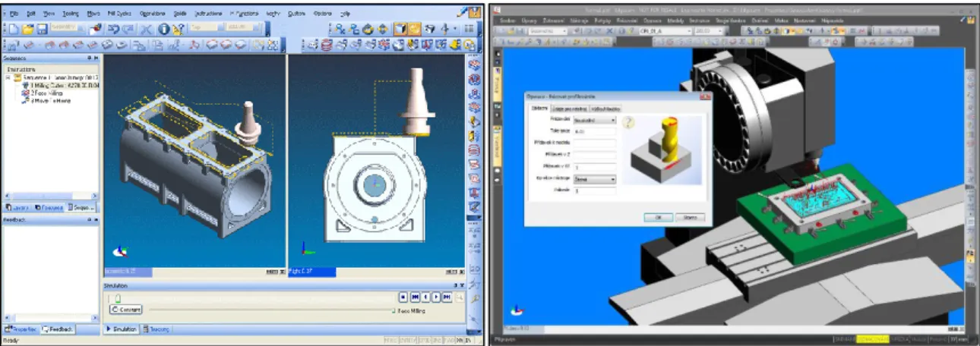Click the What's This help pointer icon
The width and height of the screenshot is (980, 346).
[178, 29]
